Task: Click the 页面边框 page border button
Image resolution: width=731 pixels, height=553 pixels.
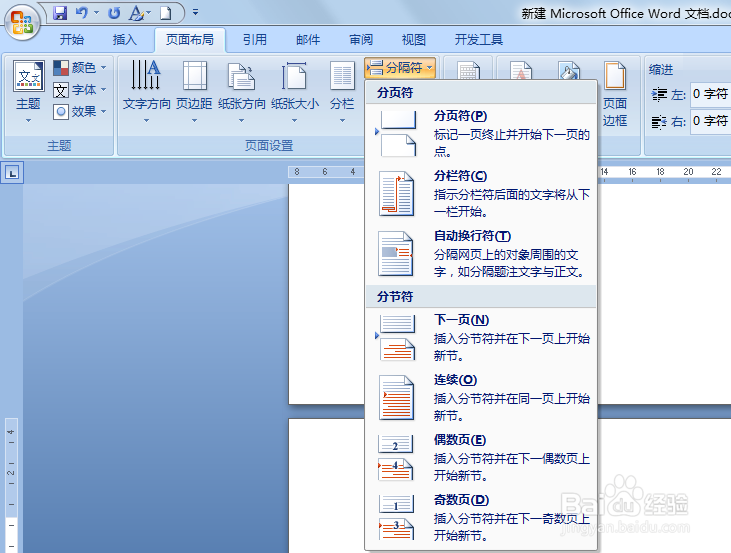Action: [615, 94]
